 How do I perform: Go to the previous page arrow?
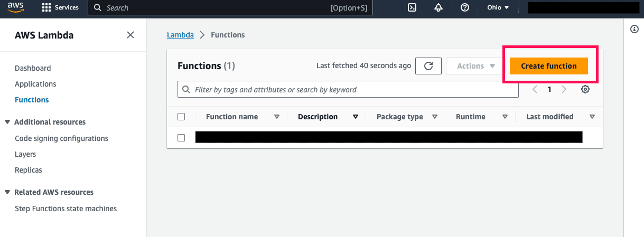pos(535,89)
